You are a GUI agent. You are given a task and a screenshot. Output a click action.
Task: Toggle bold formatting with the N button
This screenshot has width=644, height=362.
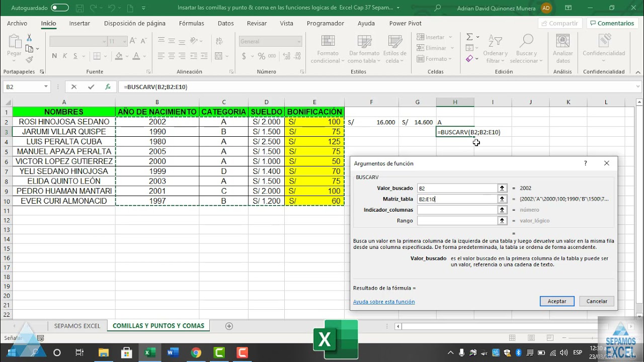point(54,56)
